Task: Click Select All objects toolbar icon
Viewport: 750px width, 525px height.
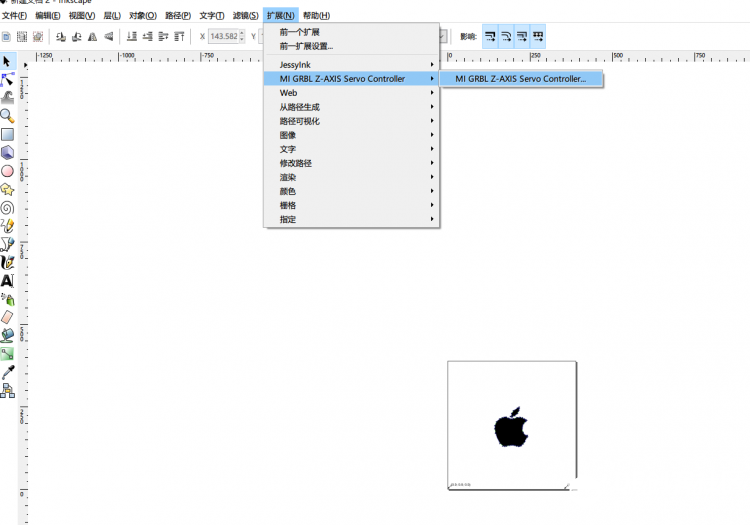Action: pyautogui.click(x=6, y=36)
